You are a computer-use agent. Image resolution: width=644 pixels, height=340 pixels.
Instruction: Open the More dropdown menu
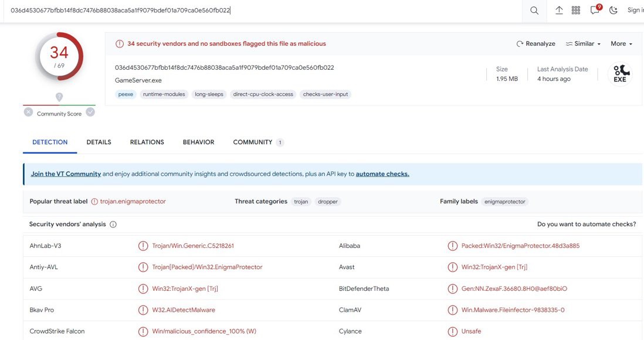621,44
